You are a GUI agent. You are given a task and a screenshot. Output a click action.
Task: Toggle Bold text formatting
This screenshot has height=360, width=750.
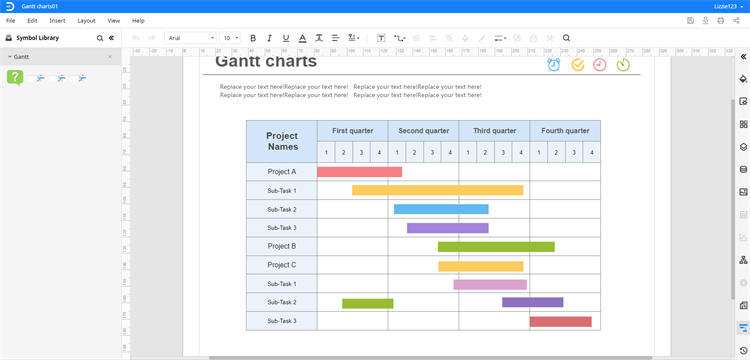[253, 38]
